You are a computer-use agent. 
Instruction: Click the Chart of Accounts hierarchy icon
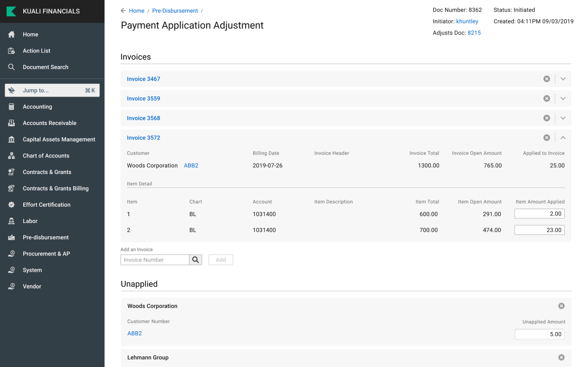tap(12, 156)
